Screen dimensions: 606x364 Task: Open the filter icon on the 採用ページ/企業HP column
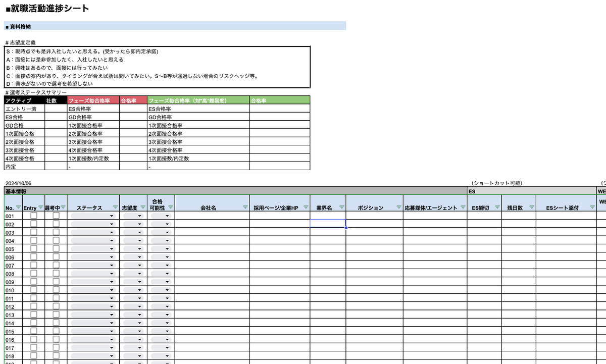point(306,207)
